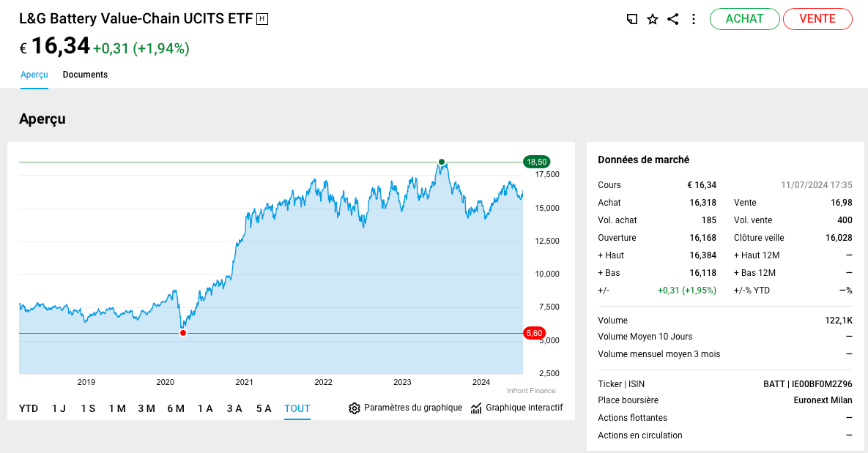Screen dimensions: 868x453
Task: Click the Euronext Milan exchange value
Action: coord(823,400)
